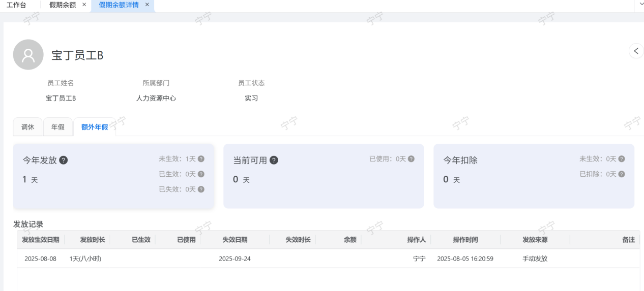This screenshot has width=644, height=291.
Task: Close the 假期余额详情 tab
Action: click(148, 5)
